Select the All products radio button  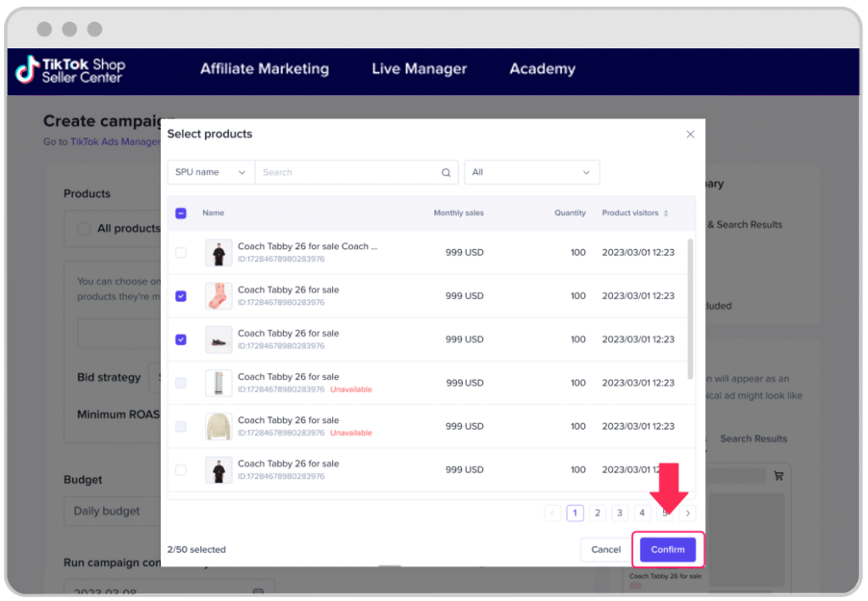(84, 229)
